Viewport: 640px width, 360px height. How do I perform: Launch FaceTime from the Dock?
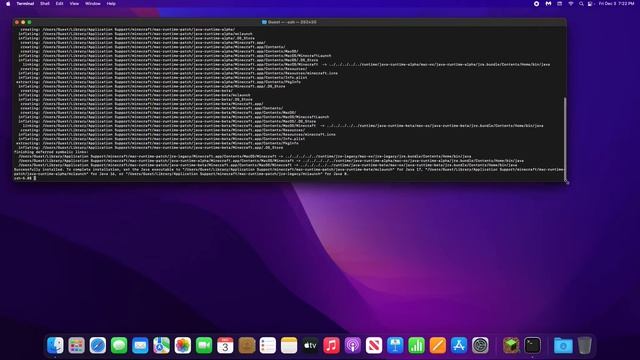(x=204, y=346)
